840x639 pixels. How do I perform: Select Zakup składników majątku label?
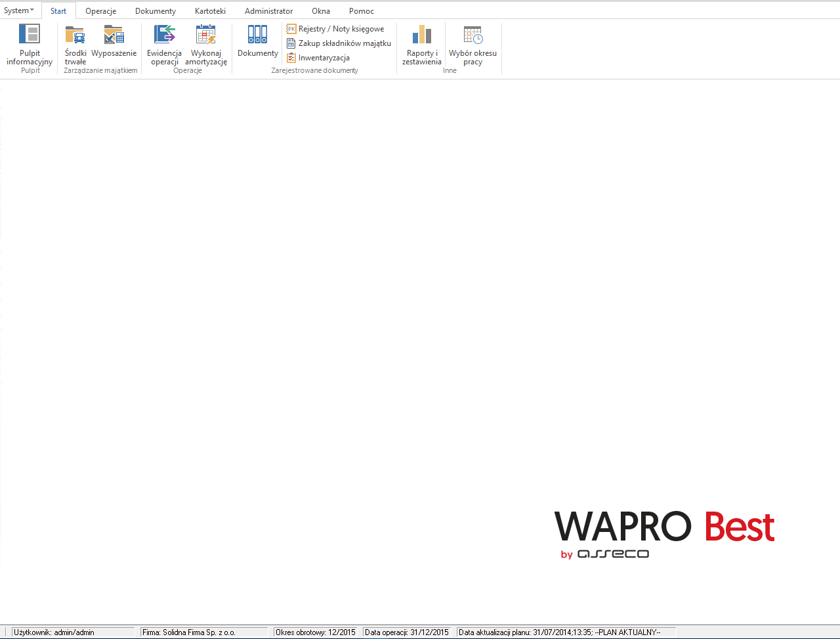345,43
